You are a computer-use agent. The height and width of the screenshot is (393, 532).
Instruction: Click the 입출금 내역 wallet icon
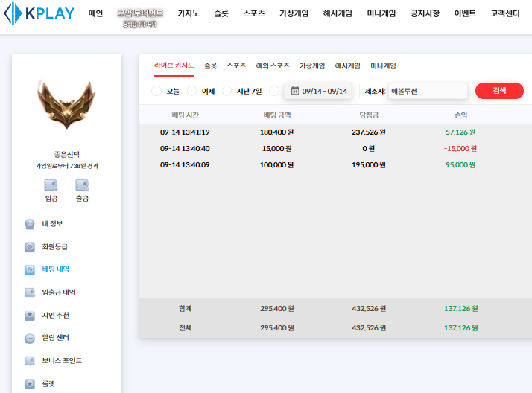tap(30, 293)
